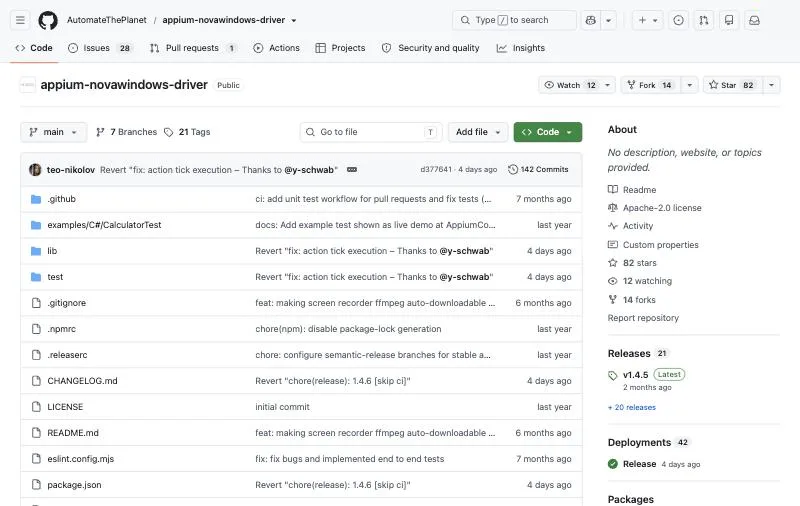Open the green Code dropdown button
800x506 pixels.
547,132
